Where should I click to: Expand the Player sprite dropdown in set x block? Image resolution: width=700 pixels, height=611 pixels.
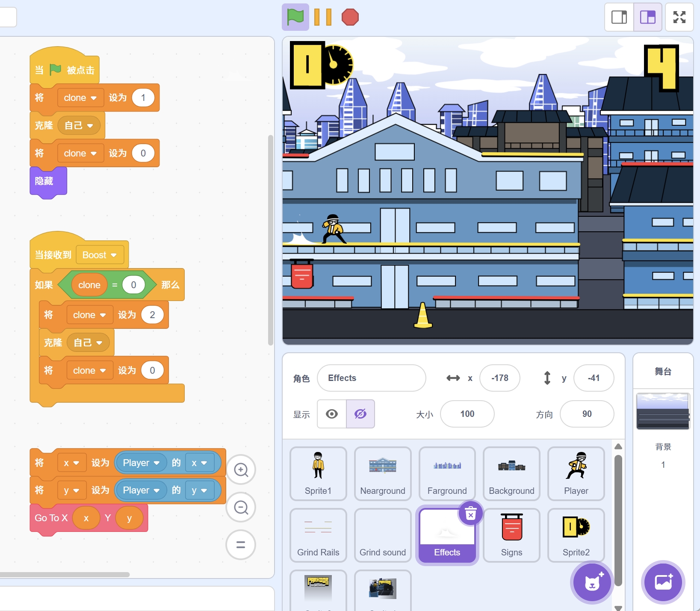[157, 463]
